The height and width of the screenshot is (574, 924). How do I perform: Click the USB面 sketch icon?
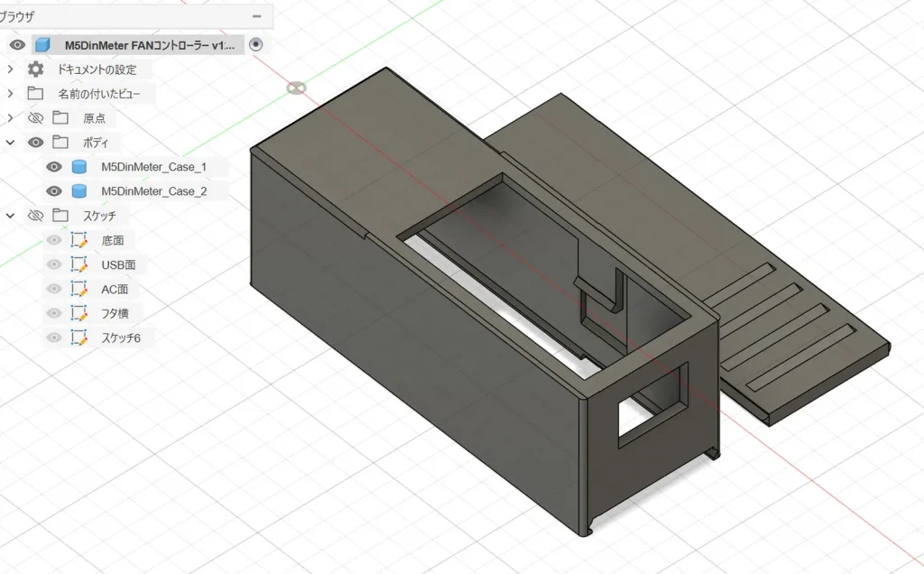[x=79, y=265]
